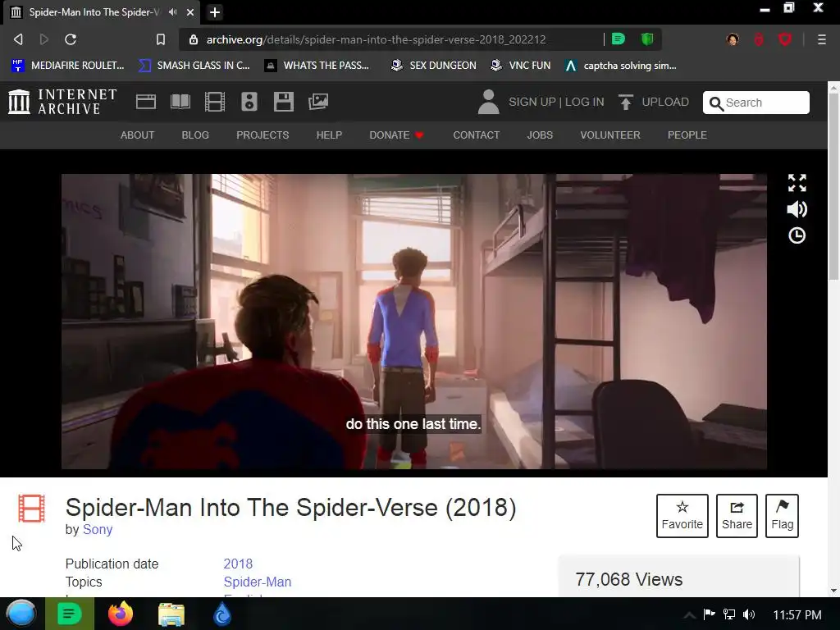The width and height of the screenshot is (840, 630).
Task: Click the profile avatar extension icon
Action: point(733,39)
